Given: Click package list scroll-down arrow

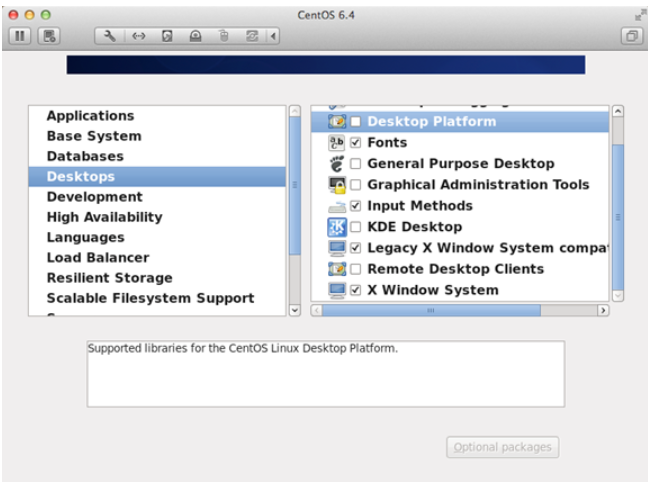Looking at the screenshot, I should coord(618,296).
